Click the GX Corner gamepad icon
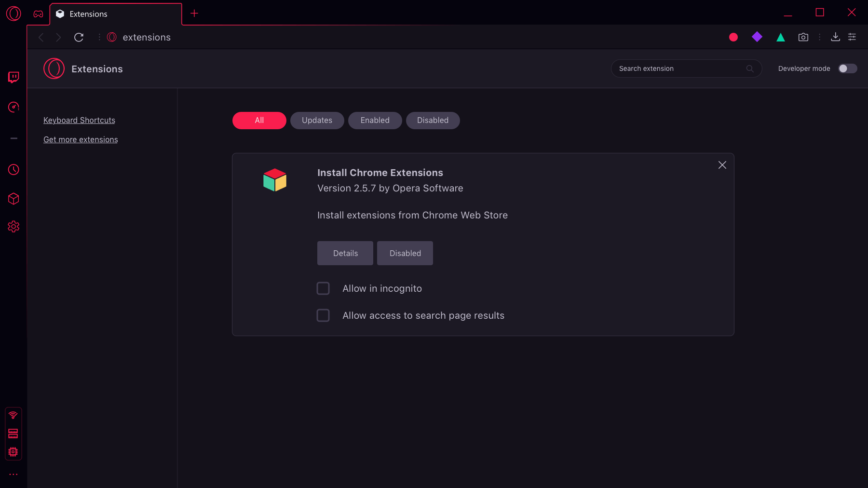The height and width of the screenshot is (488, 868). tap(38, 14)
